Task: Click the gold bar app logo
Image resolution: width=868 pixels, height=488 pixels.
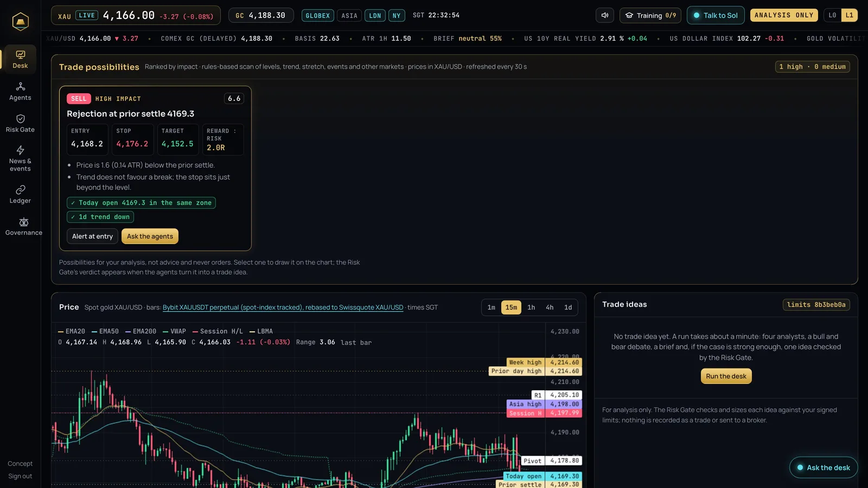Action: [x=20, y=22]
